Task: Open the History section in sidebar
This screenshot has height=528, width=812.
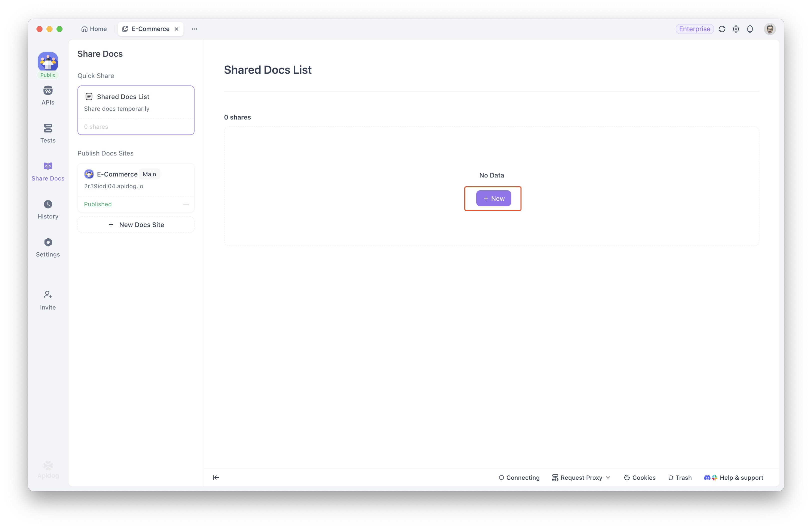Action: tap(48, 209)
